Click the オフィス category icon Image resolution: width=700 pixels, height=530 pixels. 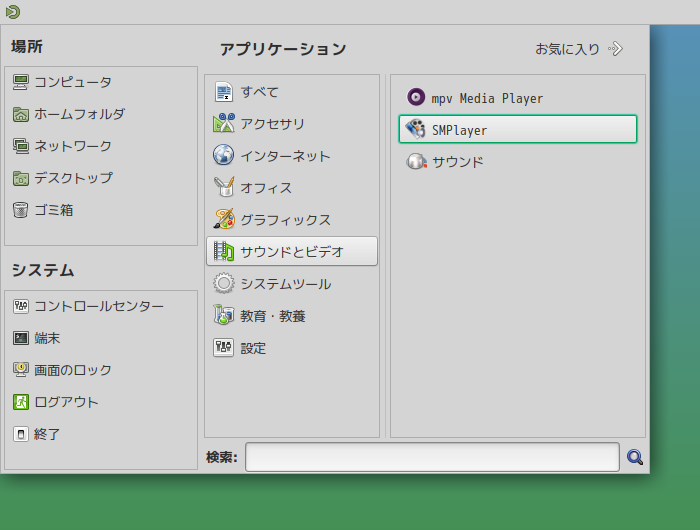tap(224, 188)
